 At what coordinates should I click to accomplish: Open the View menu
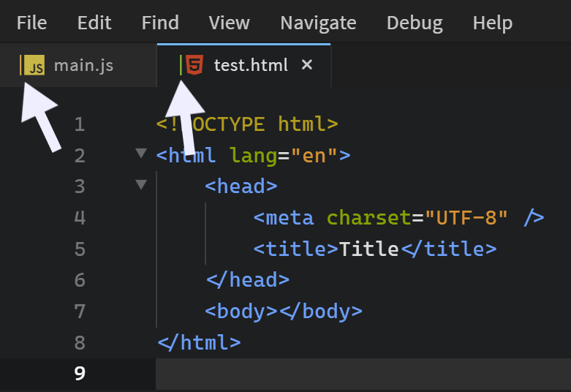[x=230, y=23]
